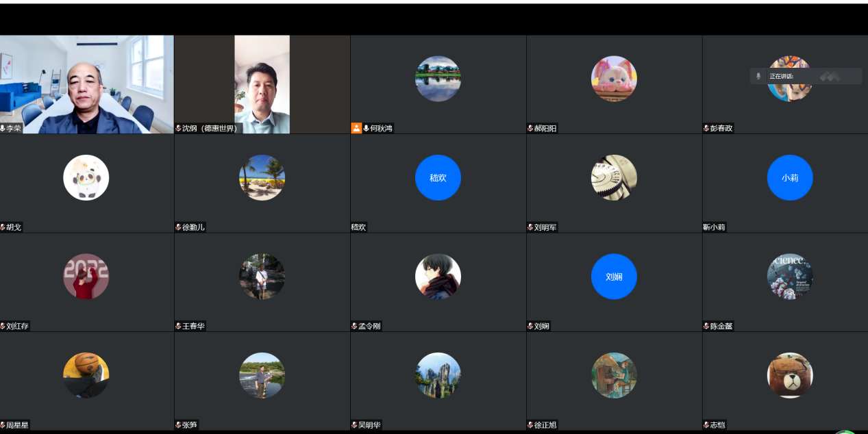Click the blue 嵇欢 avatar circle
The image size is (868, 434).
[438, 177]
